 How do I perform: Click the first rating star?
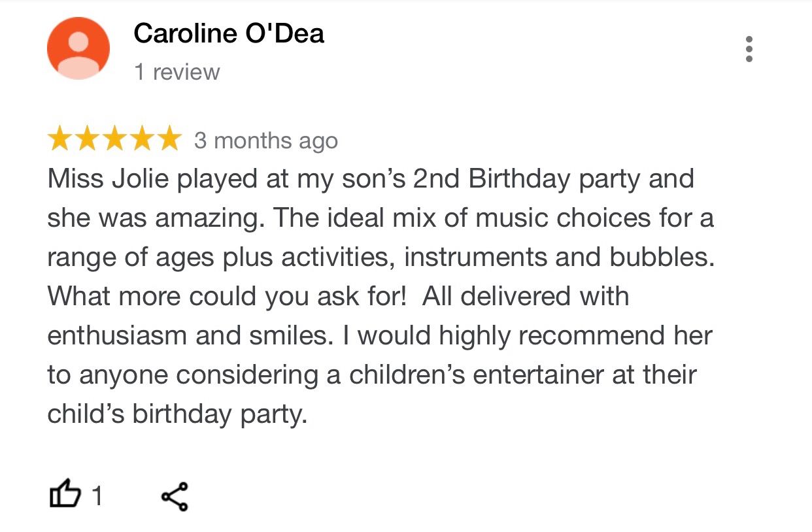coord(60,139)
